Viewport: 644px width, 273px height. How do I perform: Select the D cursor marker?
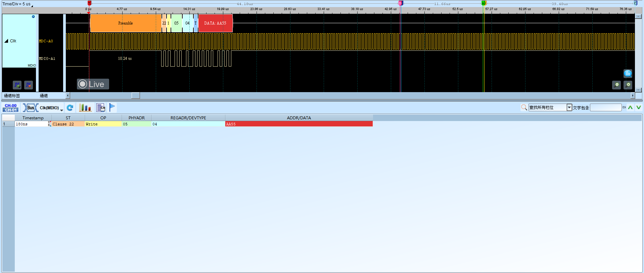400,3
